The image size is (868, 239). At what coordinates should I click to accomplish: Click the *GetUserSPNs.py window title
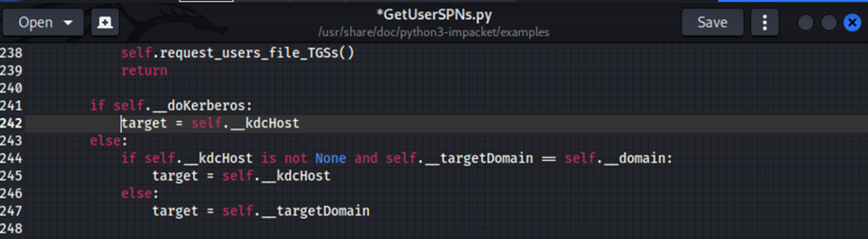[x=433, y=15]
